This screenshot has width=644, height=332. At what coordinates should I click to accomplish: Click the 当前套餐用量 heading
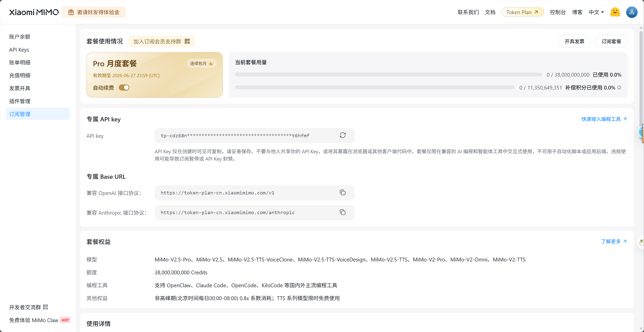(x=251, y=62)
